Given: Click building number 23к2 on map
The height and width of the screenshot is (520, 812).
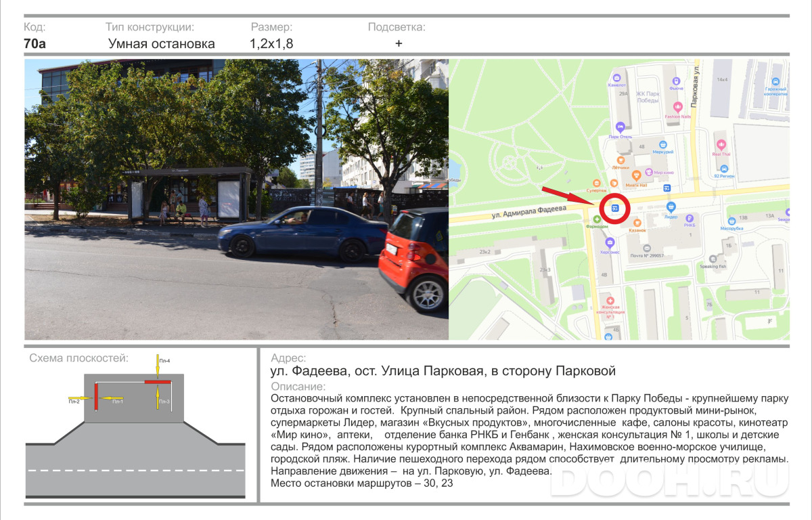Looking at the screenshot, I should click(x=484, y=252).
